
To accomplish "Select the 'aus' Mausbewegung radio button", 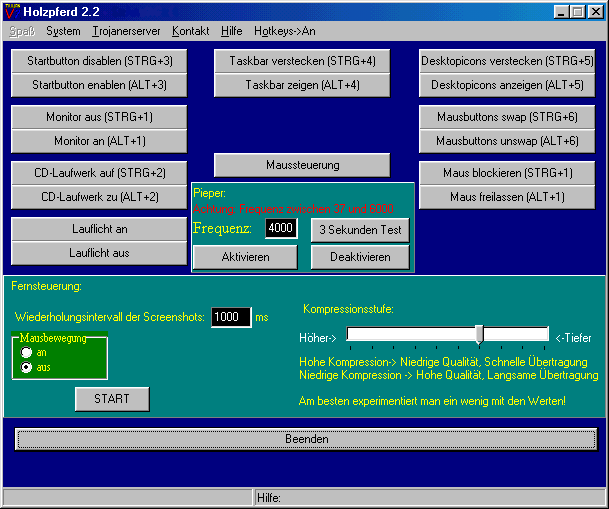I will click(x=26, y=368).
